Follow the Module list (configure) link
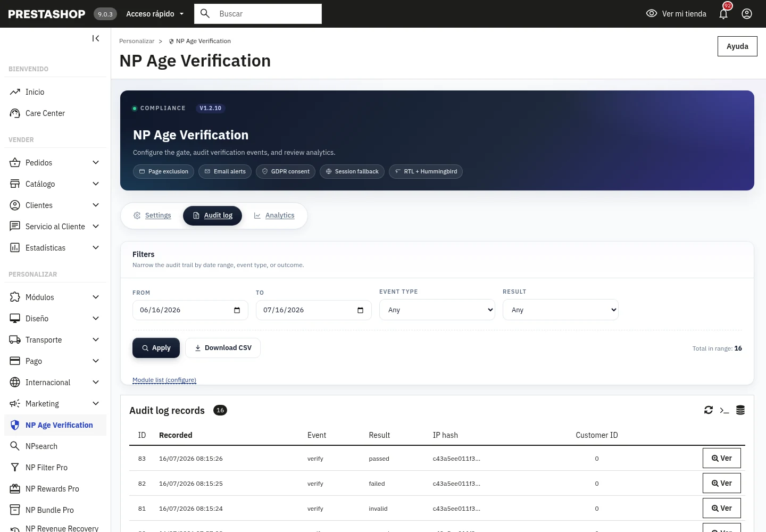 [164, 380]
